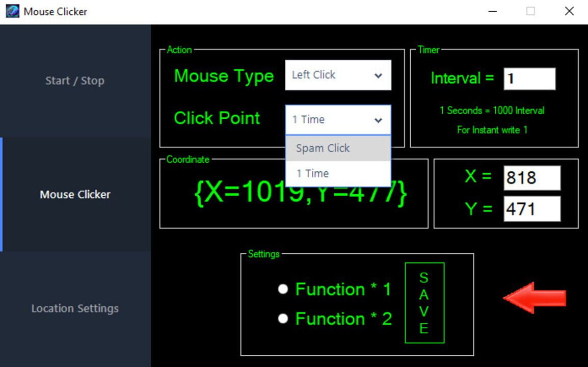
Task: Click the minimize button in title bar
Action: [492, 11]
